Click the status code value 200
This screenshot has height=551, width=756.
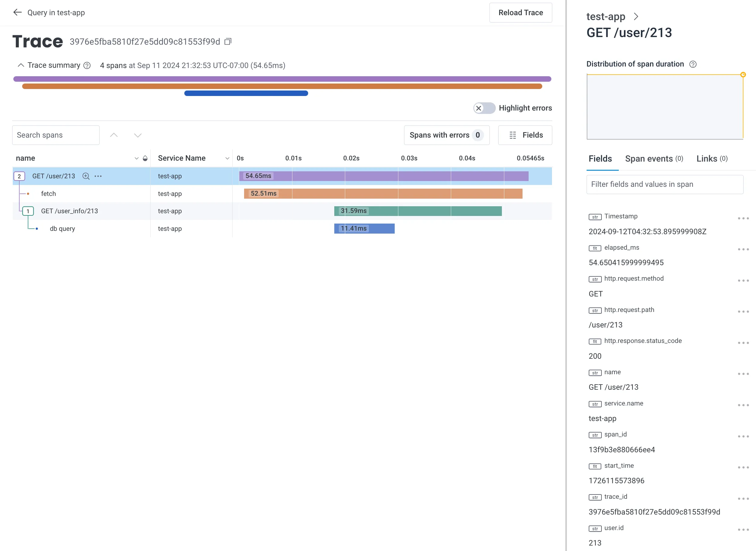pos(595,356)
